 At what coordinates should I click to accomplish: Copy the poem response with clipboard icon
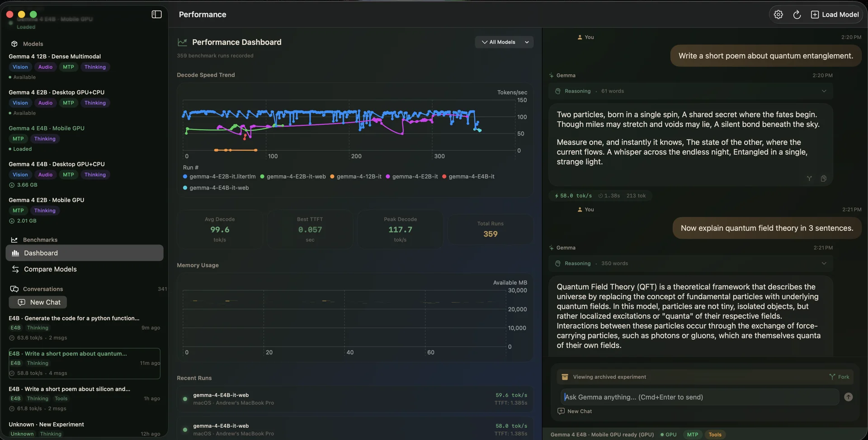(823, 179)
